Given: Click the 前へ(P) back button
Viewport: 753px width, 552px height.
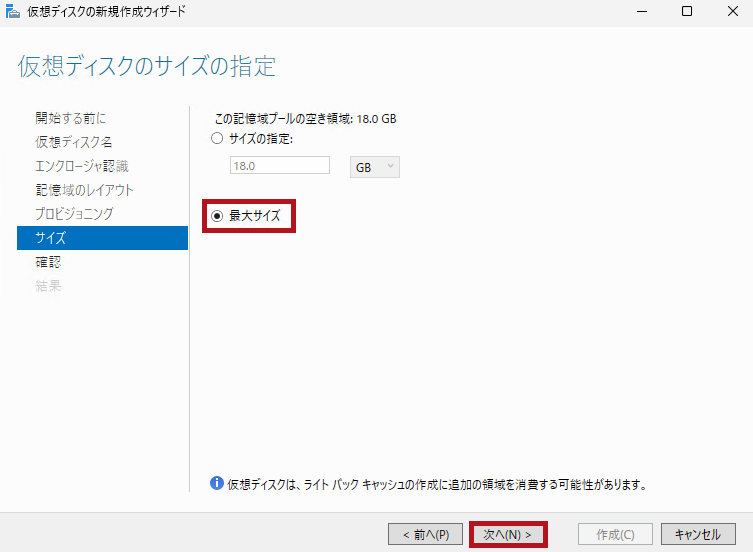Looking at the screenshot, I should 425,535.
